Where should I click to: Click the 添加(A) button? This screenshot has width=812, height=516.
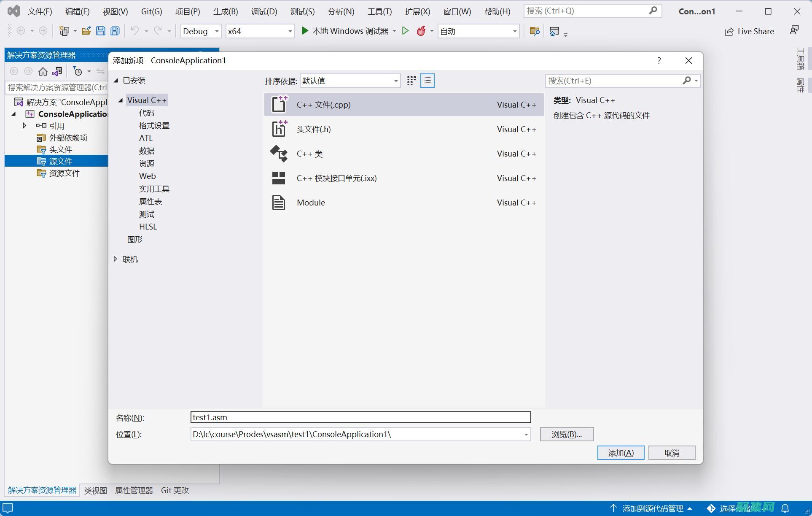(x=621, y=453)
